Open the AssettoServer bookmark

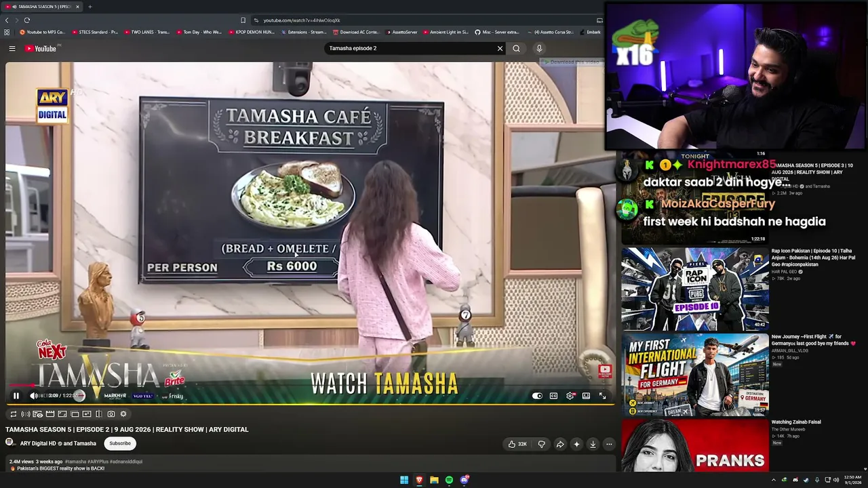(x=402, y=32)
